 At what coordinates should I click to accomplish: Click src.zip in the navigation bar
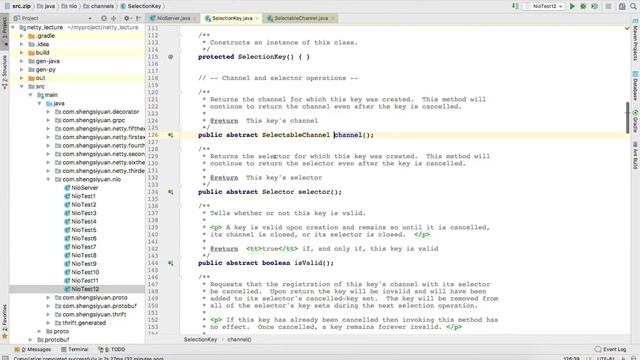point(18,6)
